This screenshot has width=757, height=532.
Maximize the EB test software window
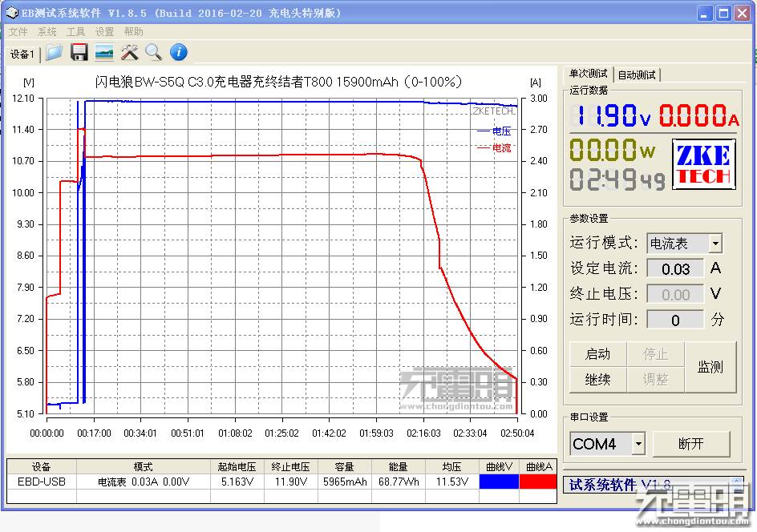tap(723, 13)
